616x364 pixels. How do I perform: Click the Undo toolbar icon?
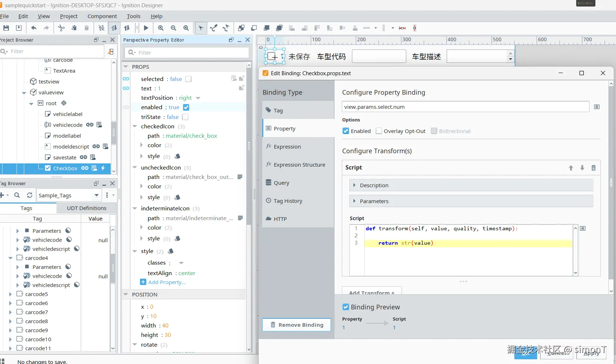34,28
